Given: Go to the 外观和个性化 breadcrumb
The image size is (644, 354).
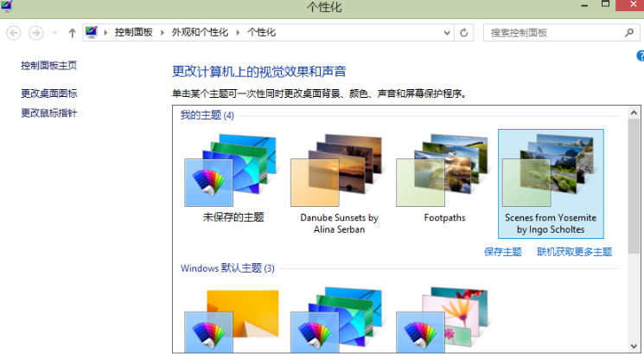Looking at the screenshot, I should (x=200, y=33).
